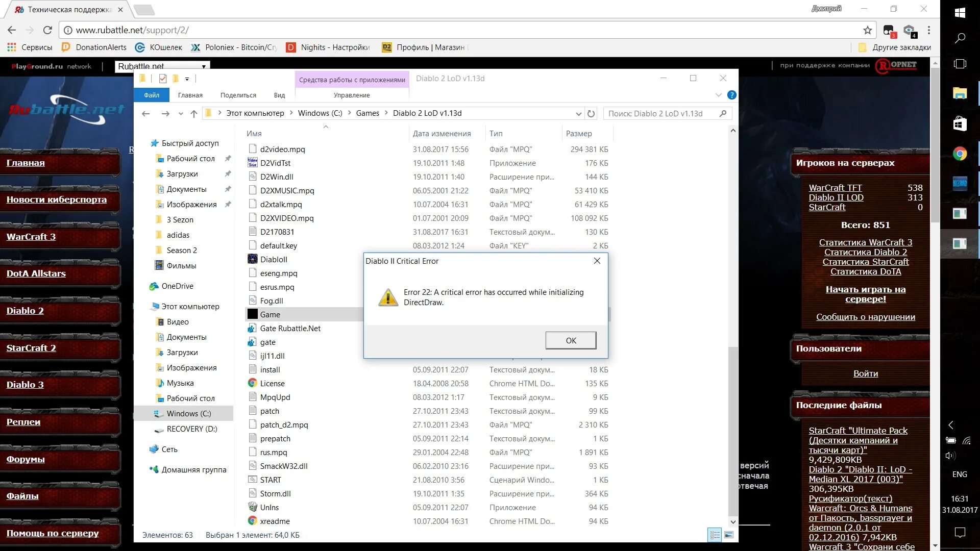Switch to details view layout toggle
The width and height of the screenshot is (980, 551).
[x=715, y=535]
